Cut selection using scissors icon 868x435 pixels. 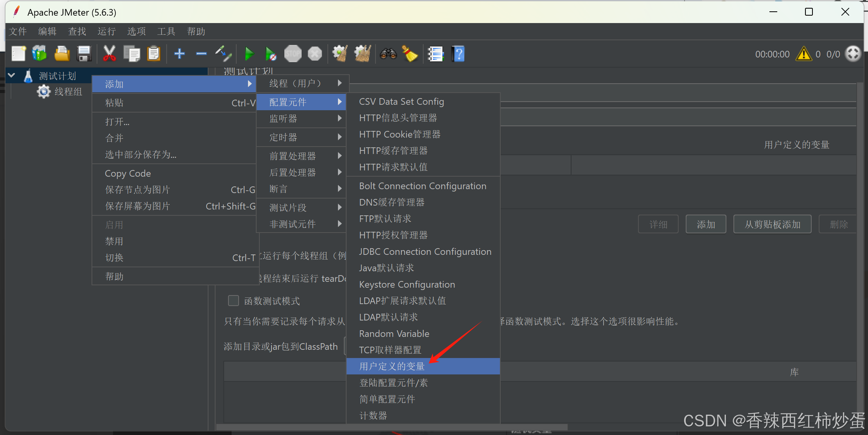point(110,54)
